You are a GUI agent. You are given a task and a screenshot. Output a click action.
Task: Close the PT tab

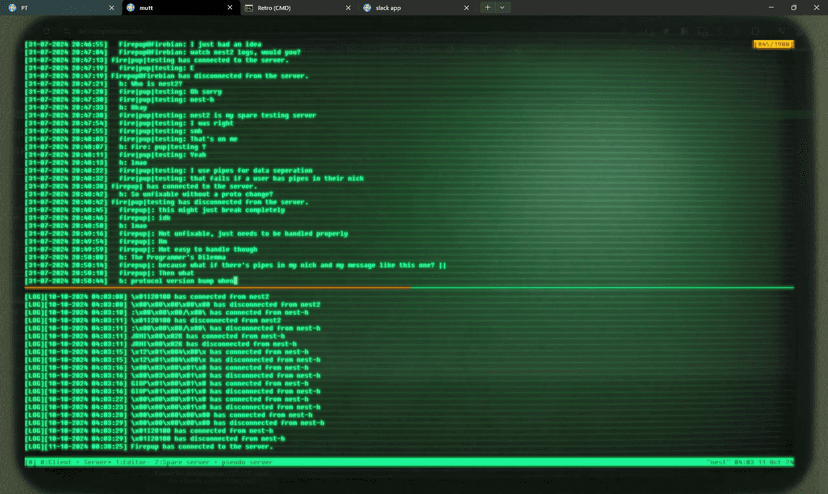111,7
